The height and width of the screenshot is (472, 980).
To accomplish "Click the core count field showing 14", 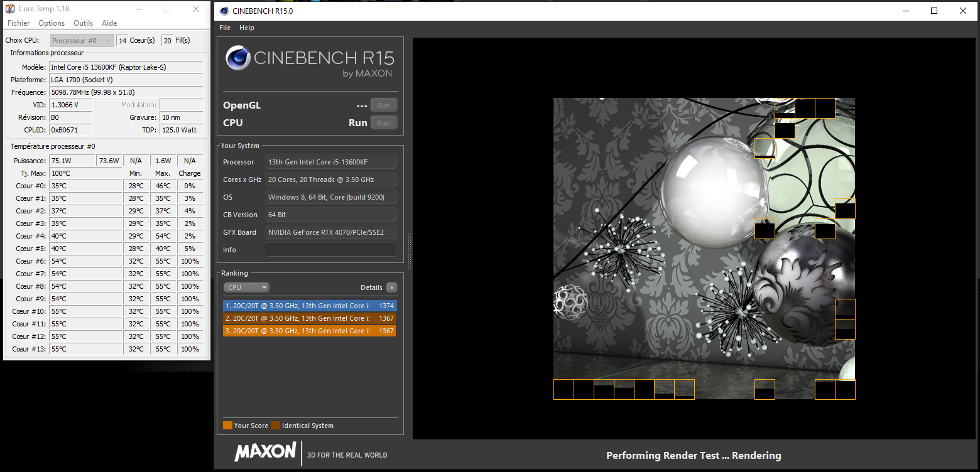I will [122, 40].
